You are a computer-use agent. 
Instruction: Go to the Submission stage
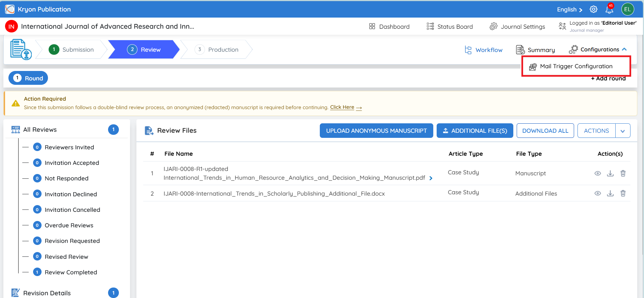71,49
